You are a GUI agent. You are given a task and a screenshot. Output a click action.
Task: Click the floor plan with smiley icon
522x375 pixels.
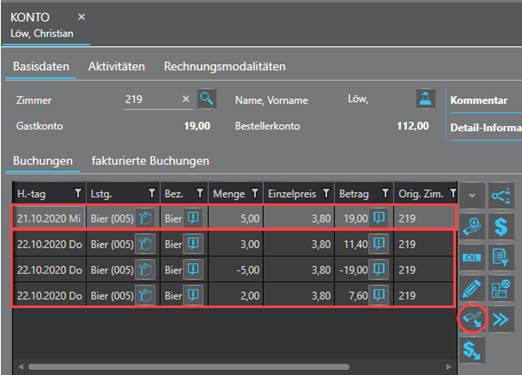(501, 288)
